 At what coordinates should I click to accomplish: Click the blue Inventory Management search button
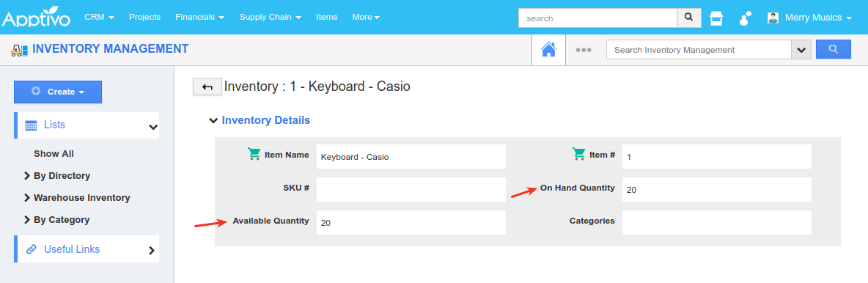coord(833,49)
